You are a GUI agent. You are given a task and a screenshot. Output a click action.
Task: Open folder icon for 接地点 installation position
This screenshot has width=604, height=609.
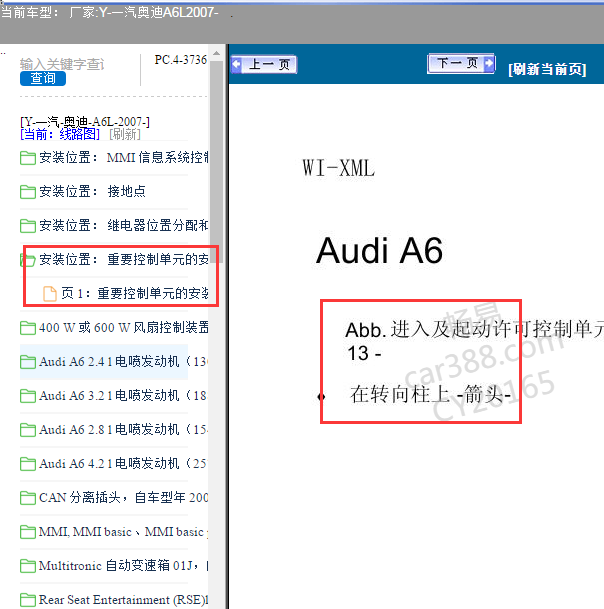28,191
